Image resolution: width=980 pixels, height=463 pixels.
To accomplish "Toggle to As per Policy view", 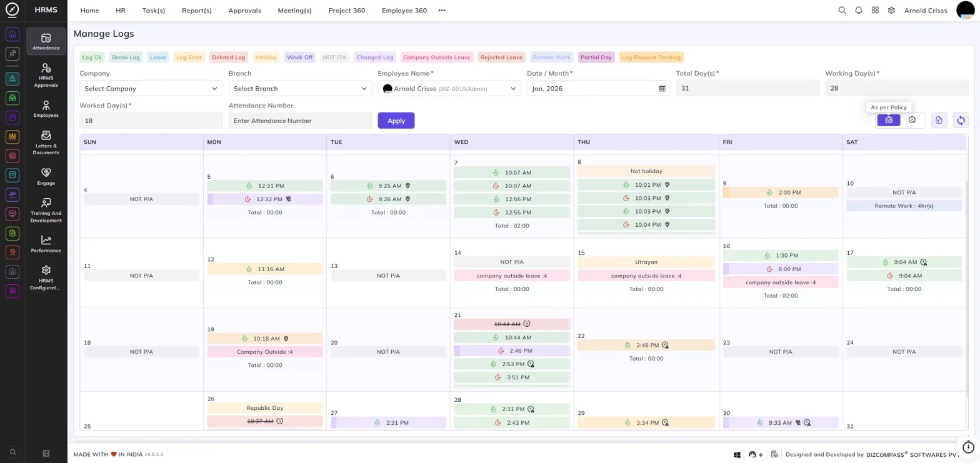I will [x=889, y=120].
